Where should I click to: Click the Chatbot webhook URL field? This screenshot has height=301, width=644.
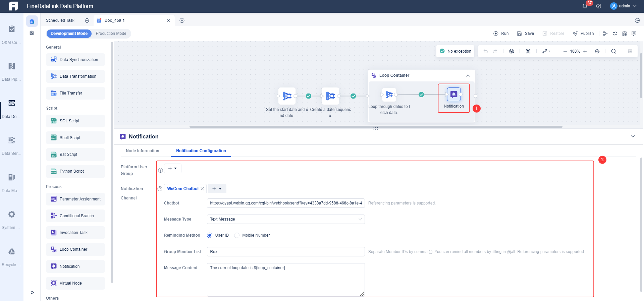pyautogui.click(x=286, y=203)
